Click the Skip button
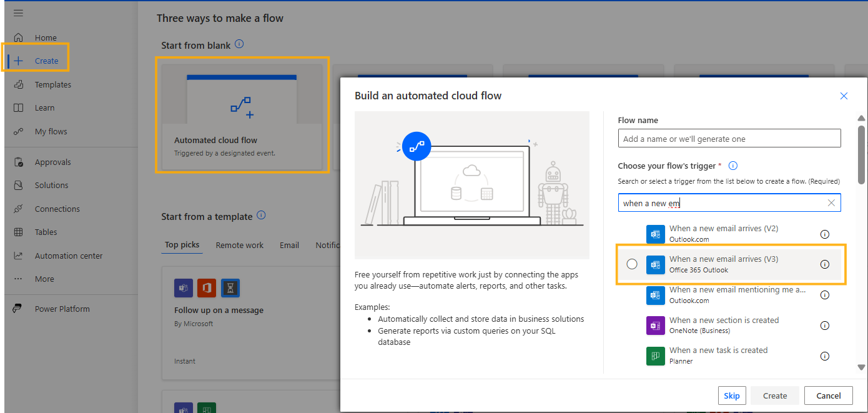 click(x=732, y=396)
